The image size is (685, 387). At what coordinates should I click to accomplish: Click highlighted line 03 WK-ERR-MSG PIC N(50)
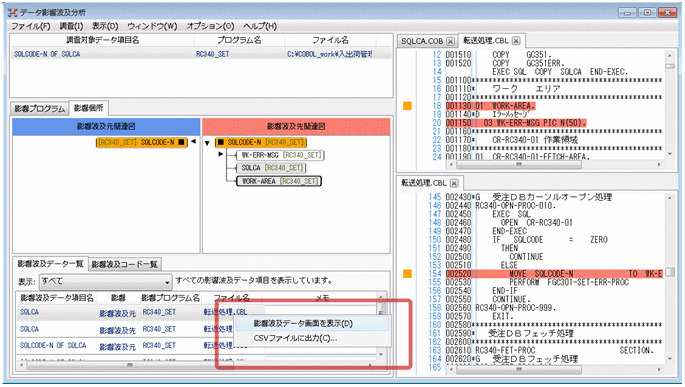coord(516,123)
